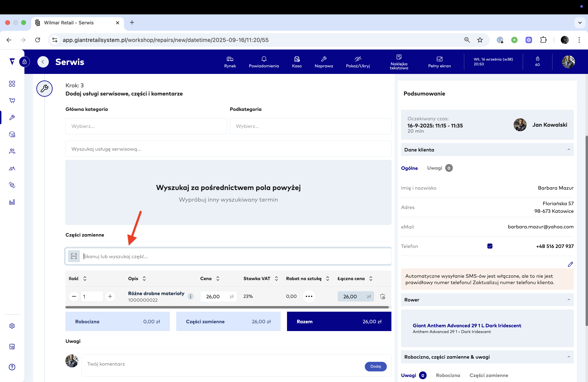Collapse the Rower section
The width and height of the screenshot is (588, 382).
568,299
